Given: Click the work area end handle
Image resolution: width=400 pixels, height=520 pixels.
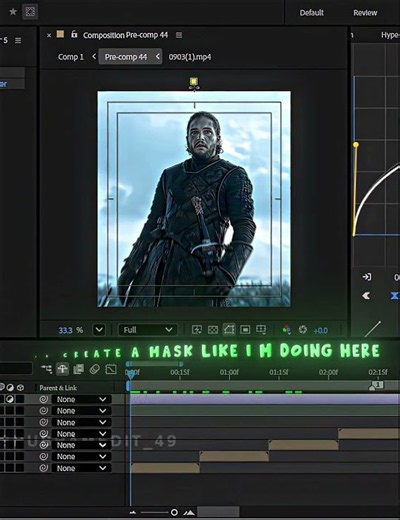Looking at the screenshot, I should (181, 364).
